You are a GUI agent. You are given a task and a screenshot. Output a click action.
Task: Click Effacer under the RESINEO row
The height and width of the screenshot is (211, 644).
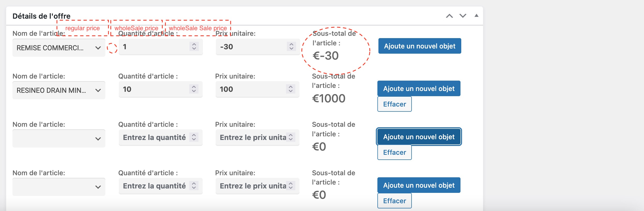394,104
